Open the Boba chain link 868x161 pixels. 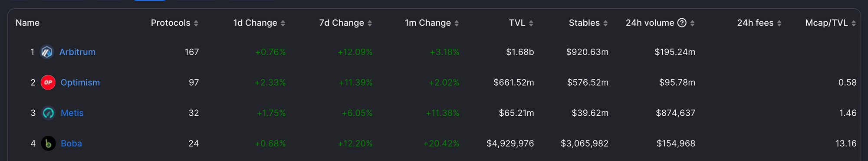[x=71, y=144]
